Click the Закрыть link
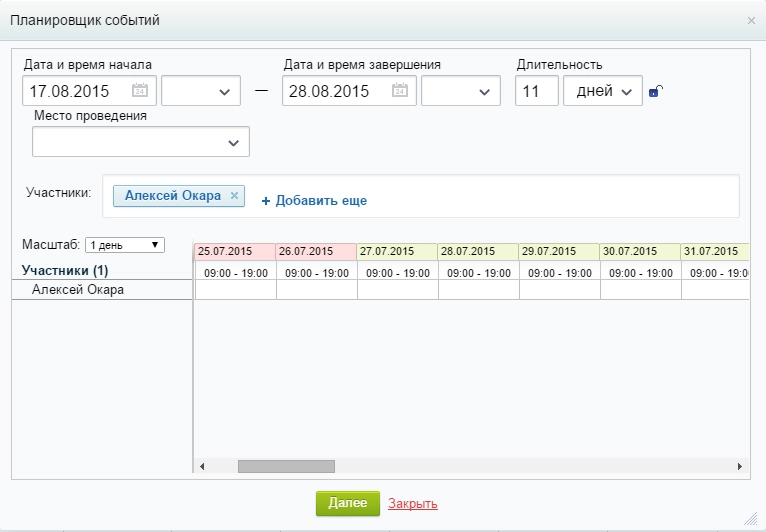The image size is (766, 532). click(412, 504)
